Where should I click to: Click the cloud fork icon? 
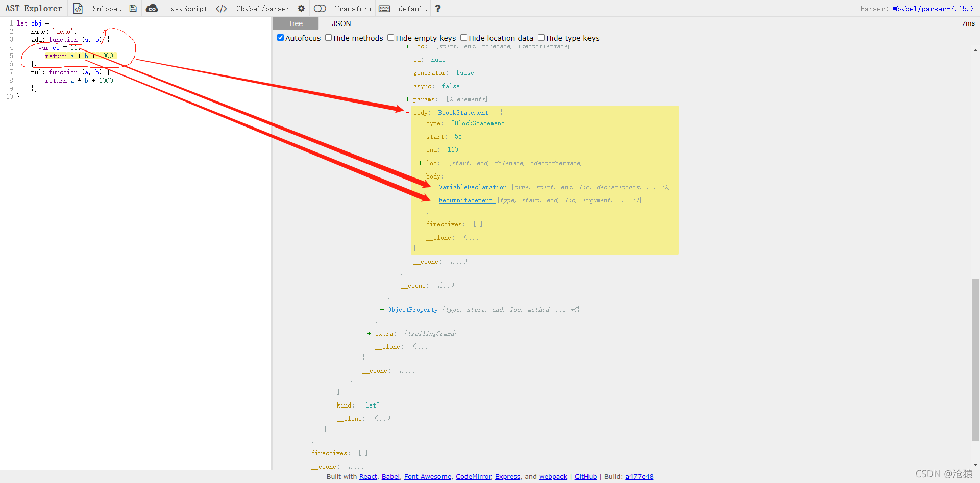[152, 9]
